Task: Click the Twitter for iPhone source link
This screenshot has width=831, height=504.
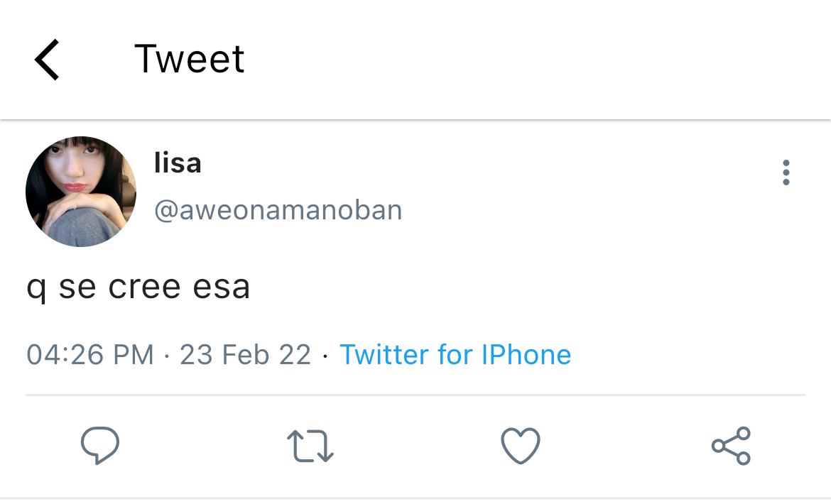Action: (x=455, y=355)
